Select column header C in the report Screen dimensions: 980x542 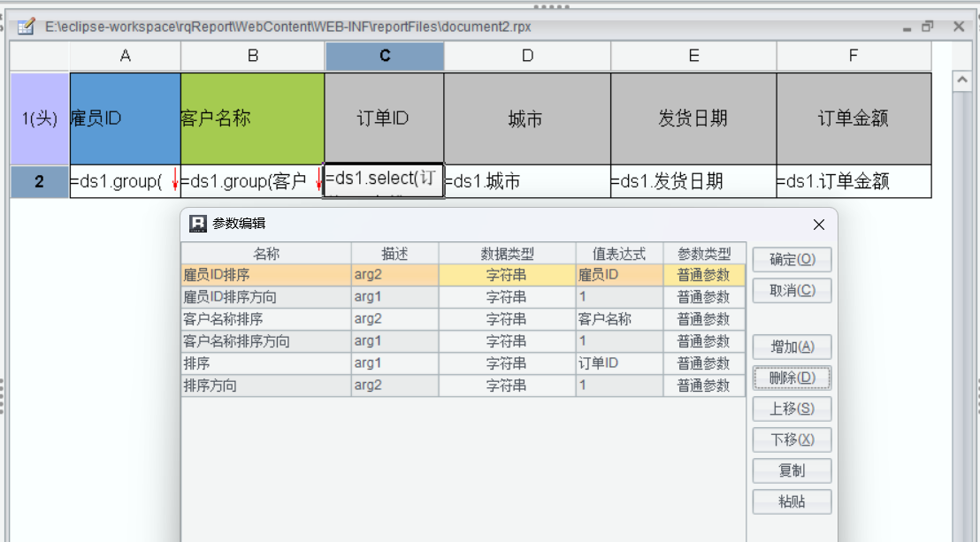click(385, 56)
